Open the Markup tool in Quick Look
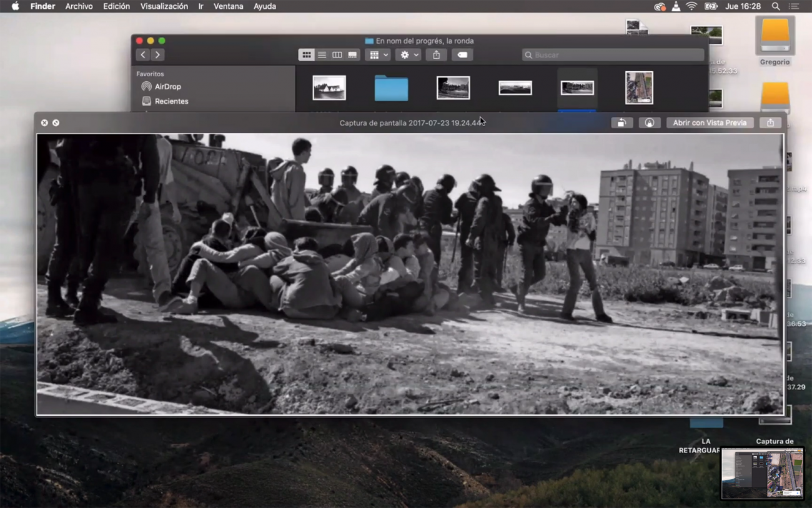The width and height of the screenshot is (812, 508). (x=650, y=123)
